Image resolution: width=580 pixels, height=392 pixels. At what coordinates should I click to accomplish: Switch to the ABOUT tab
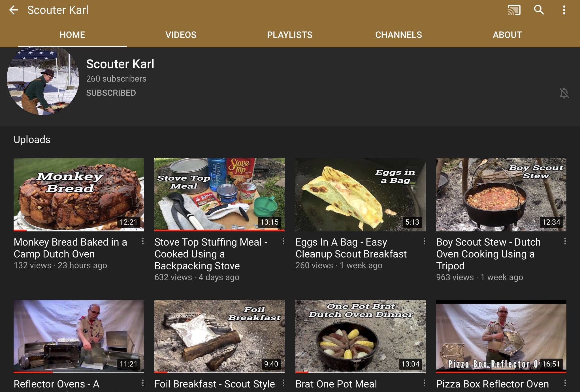coord(507,35)
